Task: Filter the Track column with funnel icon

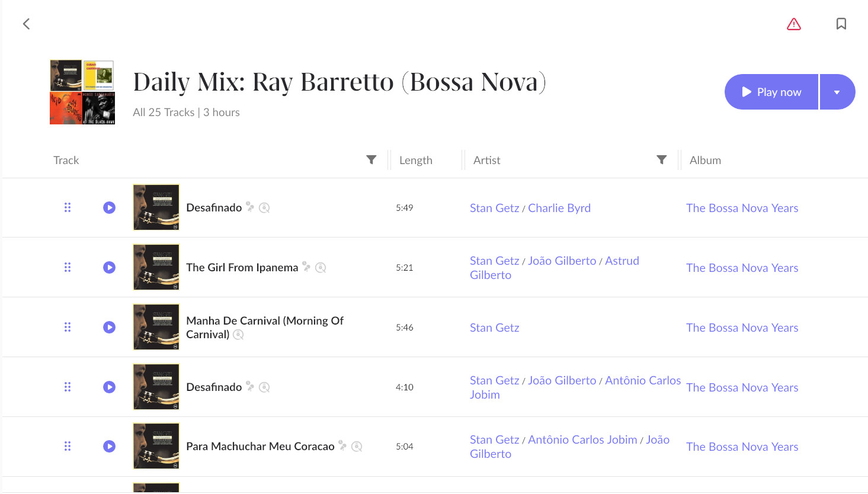Action: tap(371, 160)
